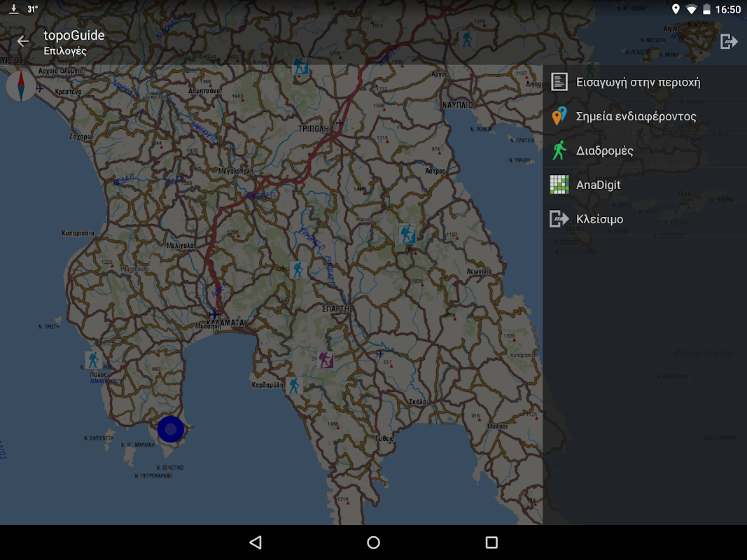Screen dimensions: 747x560
Task: Tap the Κυπαρισσία label on the map
Action: [x=78, y=233]
